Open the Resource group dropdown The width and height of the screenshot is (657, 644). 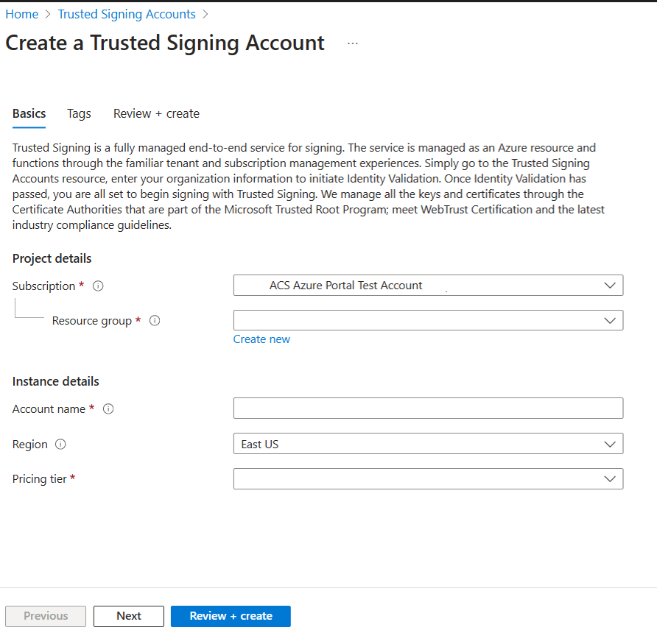coord(428,320)
